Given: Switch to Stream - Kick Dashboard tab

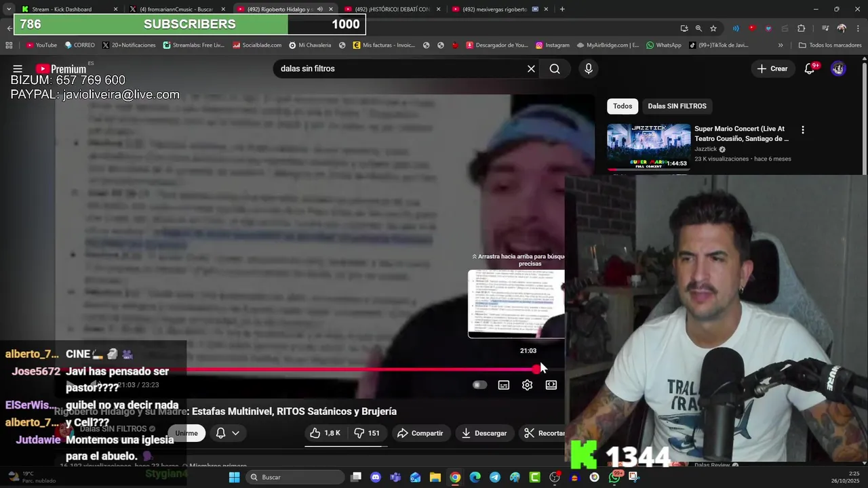Looking at the screenshot, I should coord(68,9).
